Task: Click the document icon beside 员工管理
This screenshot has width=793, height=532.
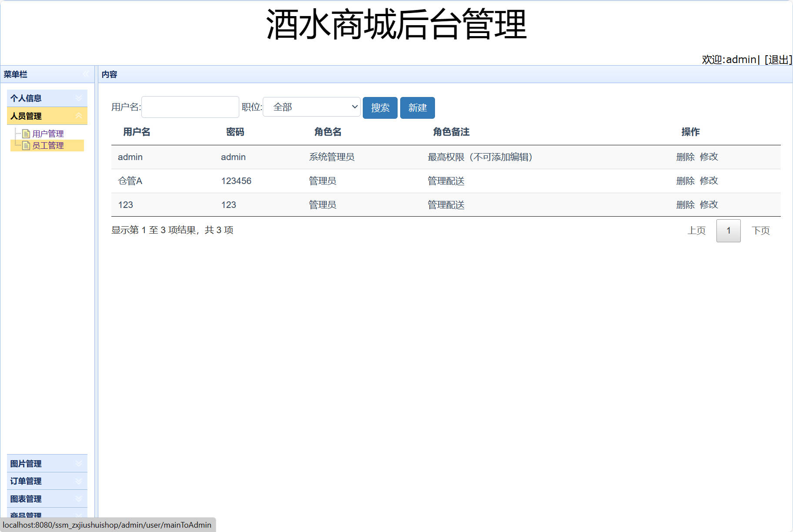Action: (x=25, y=145)
